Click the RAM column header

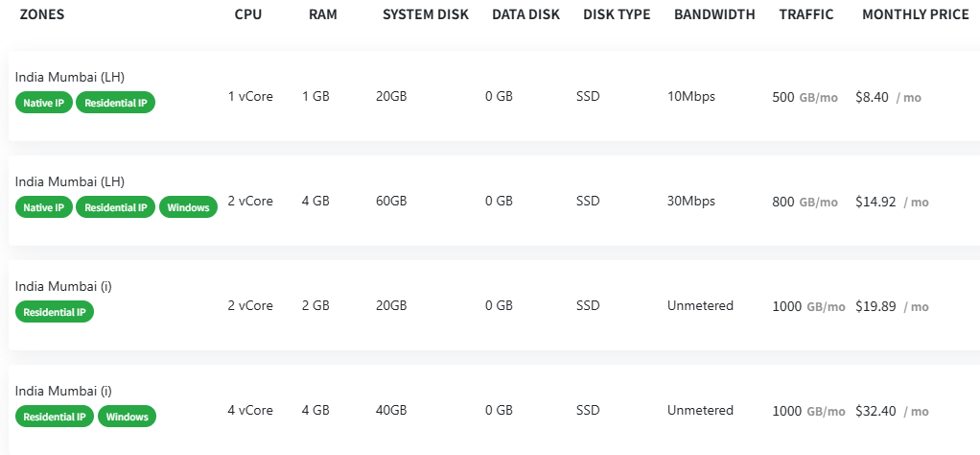[322, 14]
